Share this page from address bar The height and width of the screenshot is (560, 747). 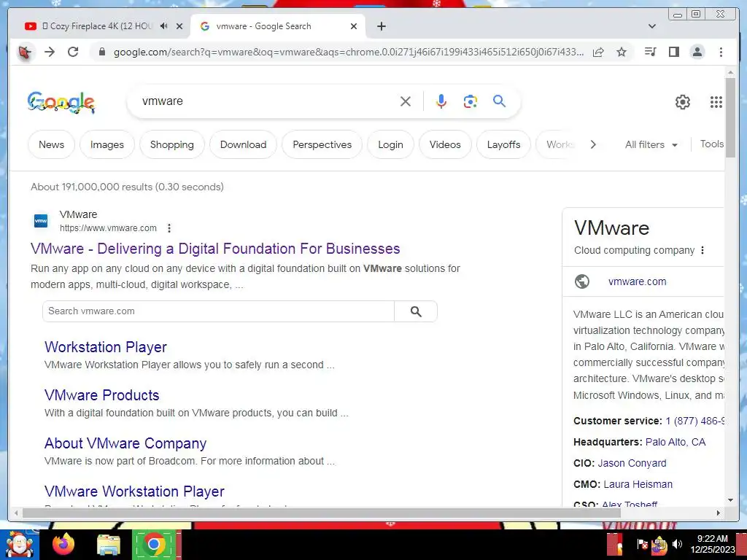pos(598,52)
